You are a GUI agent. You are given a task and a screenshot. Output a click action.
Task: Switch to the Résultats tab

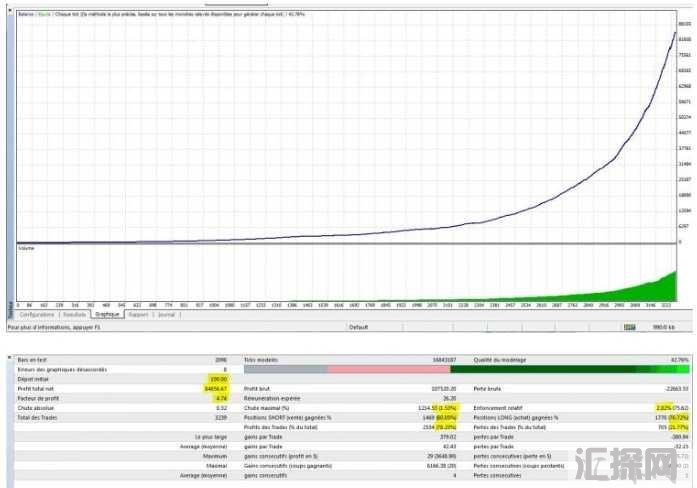tap(76, 314)
